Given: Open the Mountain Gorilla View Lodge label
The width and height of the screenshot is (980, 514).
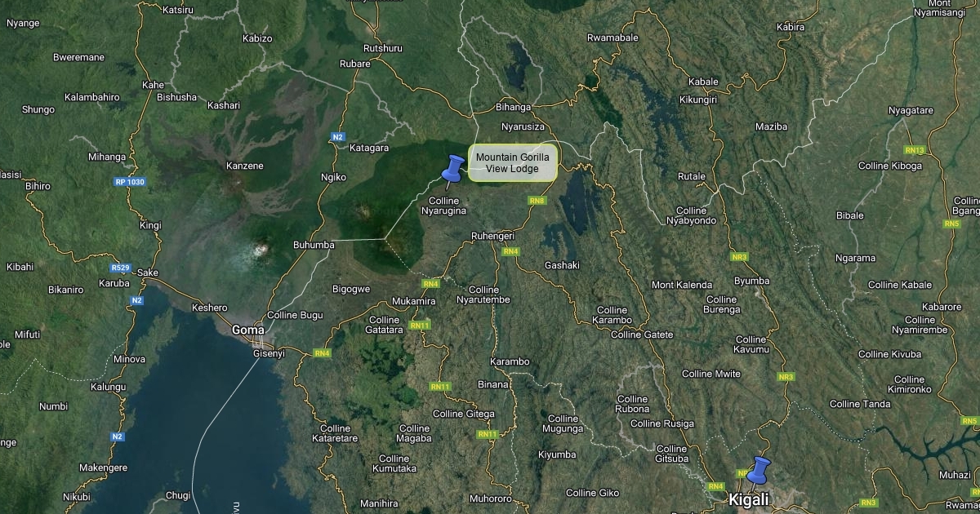Looking at the screenshot, I should (x=512, y=163).
